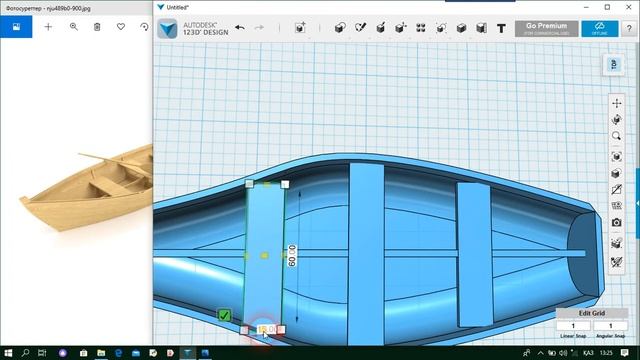Open the collection view in Photos window
Screen dimensions: 640x360
click(16, 27)
